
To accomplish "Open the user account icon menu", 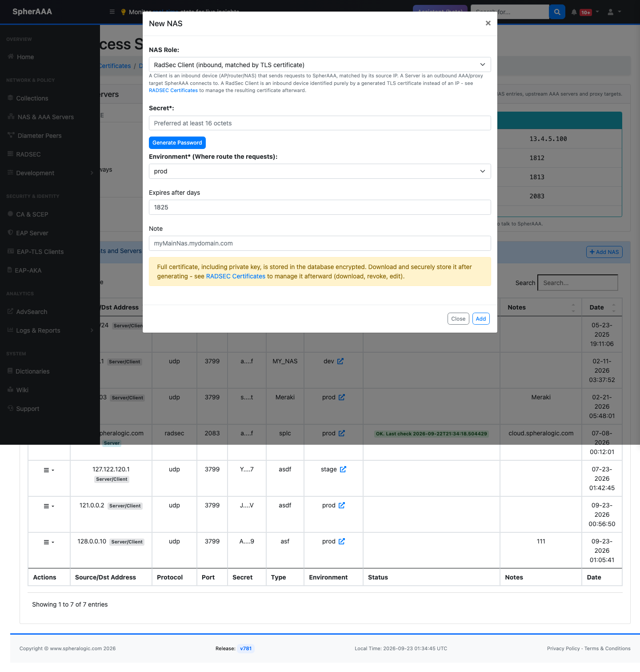I will (x=614, y=12).
